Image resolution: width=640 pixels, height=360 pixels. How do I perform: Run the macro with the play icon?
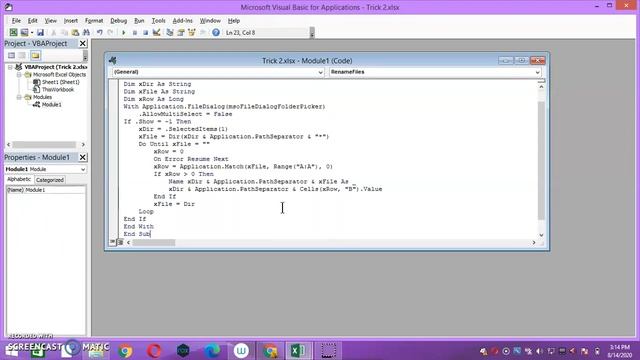pos(123,32)
